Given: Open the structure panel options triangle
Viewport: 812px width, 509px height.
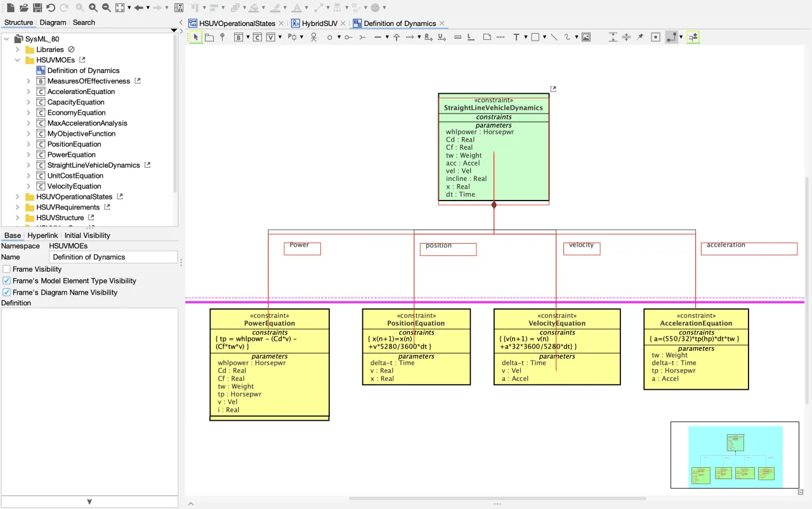Looking at the screenshot, I should (174, 30).
